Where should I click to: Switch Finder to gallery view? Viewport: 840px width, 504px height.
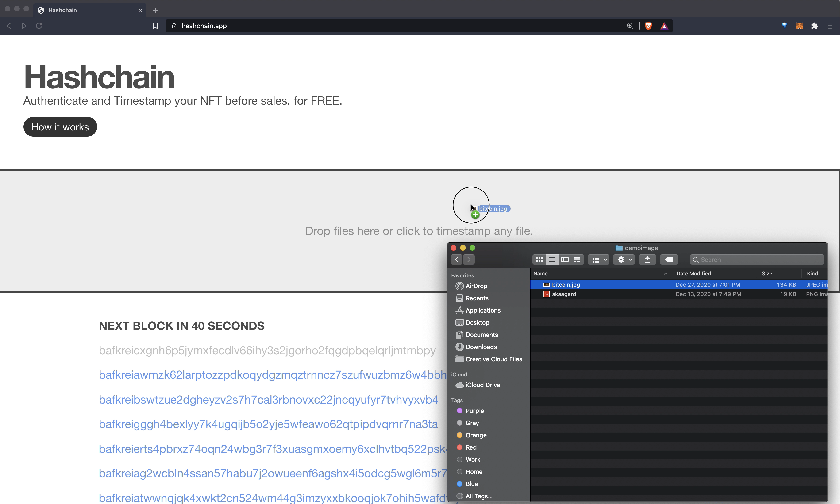(x=577, y=260)
